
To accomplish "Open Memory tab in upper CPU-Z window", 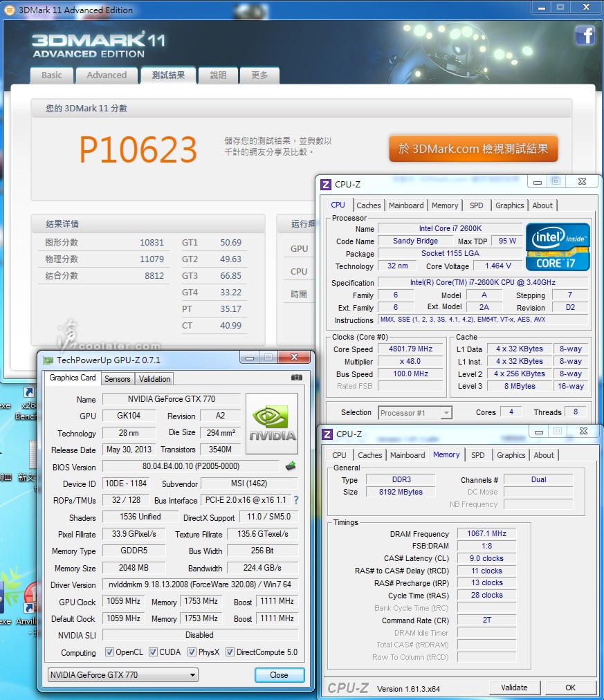I will 445,205.
